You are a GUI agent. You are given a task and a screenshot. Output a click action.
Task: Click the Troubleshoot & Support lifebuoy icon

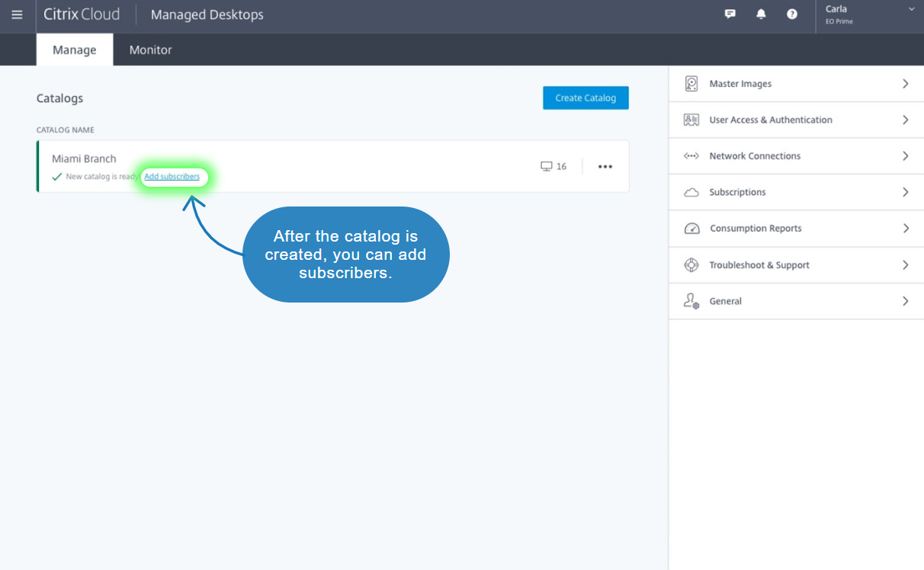(691, 265)
